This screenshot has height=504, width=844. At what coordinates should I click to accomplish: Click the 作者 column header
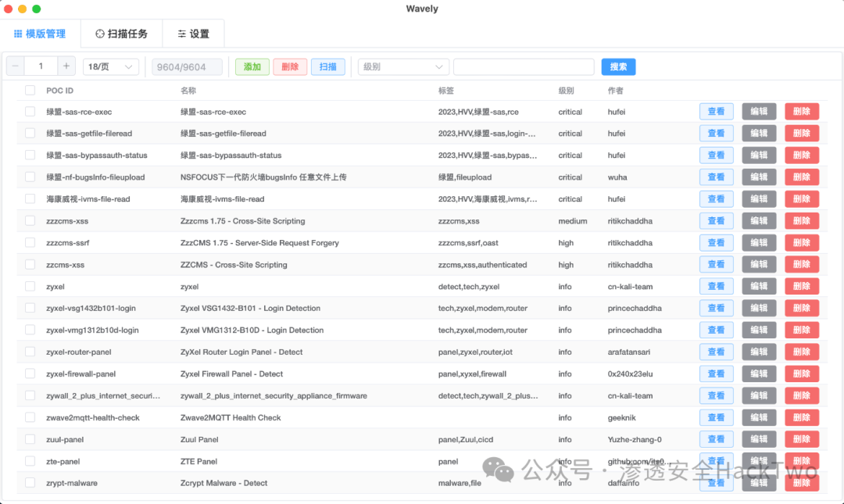(615, 91)
